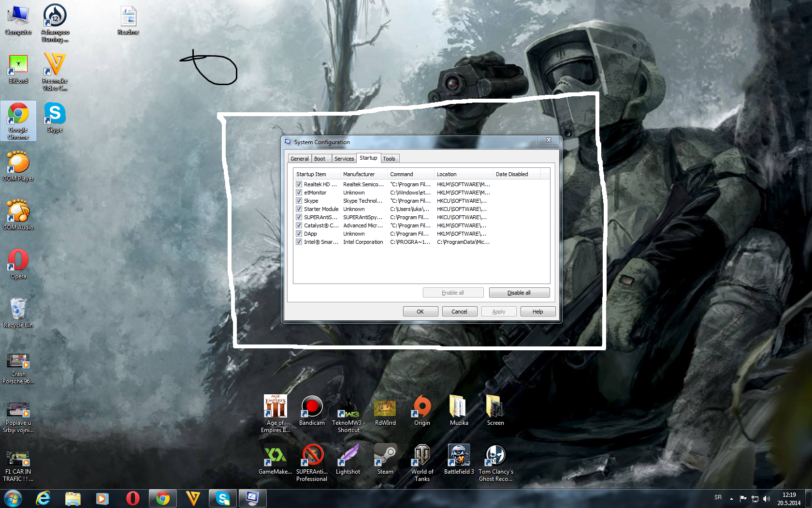Cancel the System Configuration dialog
812x508 pixels.
[460, 312]
